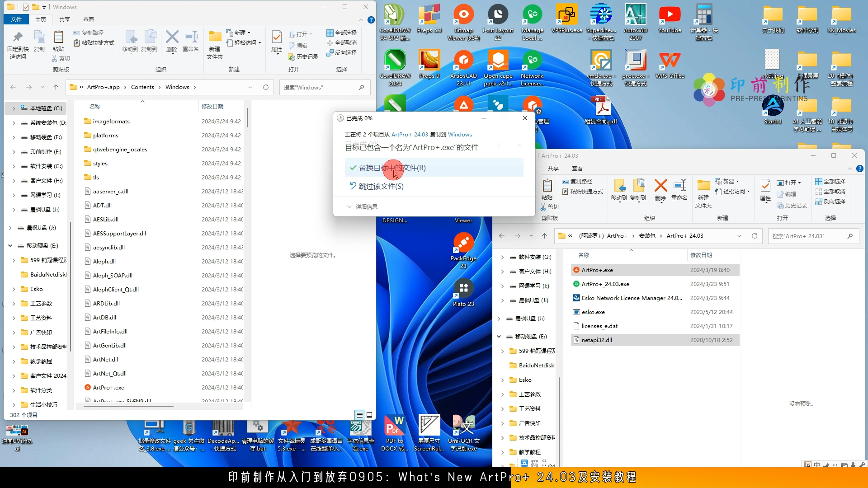The height and width of the screenshot is (488, 868).
Task: Open address history dropdown in Windows explorer
Action: (250, 87)
